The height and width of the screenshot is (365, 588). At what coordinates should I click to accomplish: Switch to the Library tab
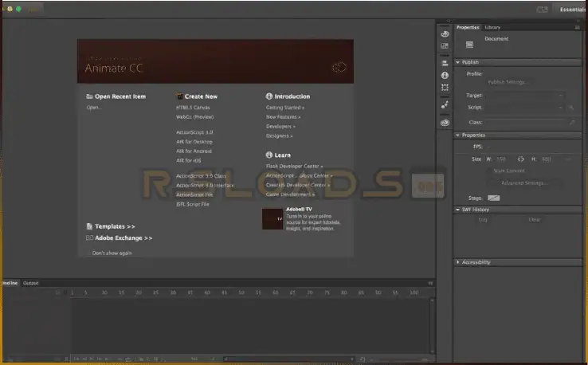tap(492, 27)
